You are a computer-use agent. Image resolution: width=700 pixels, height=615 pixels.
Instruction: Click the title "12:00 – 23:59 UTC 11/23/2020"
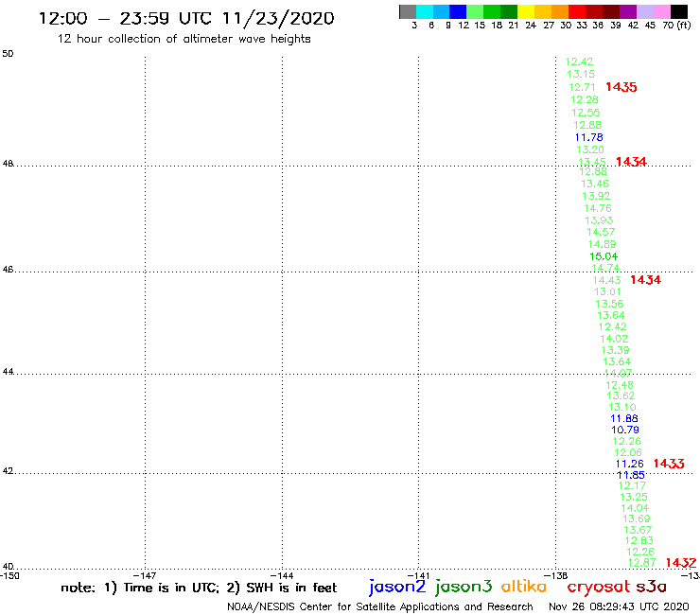(x=186, y=18)
